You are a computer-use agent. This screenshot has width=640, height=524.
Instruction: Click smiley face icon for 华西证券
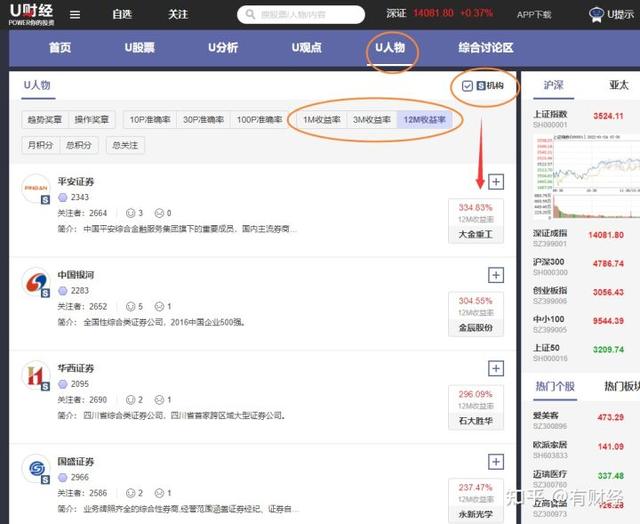pos(131,400)
